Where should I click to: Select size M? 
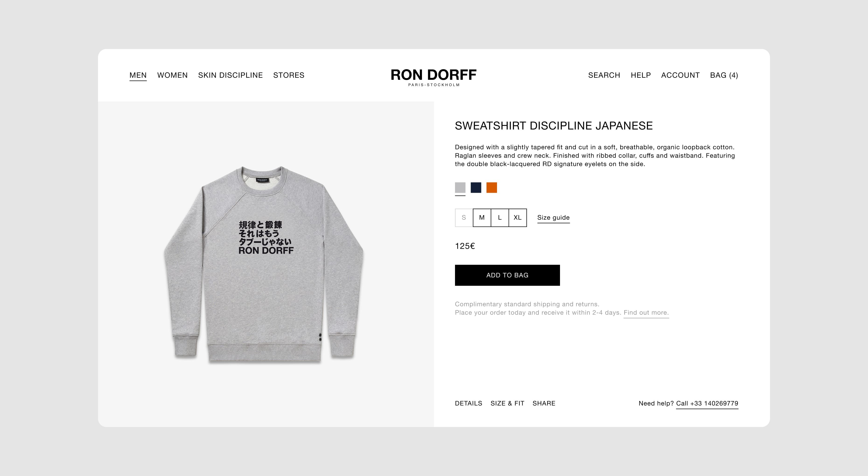[482, 218]
